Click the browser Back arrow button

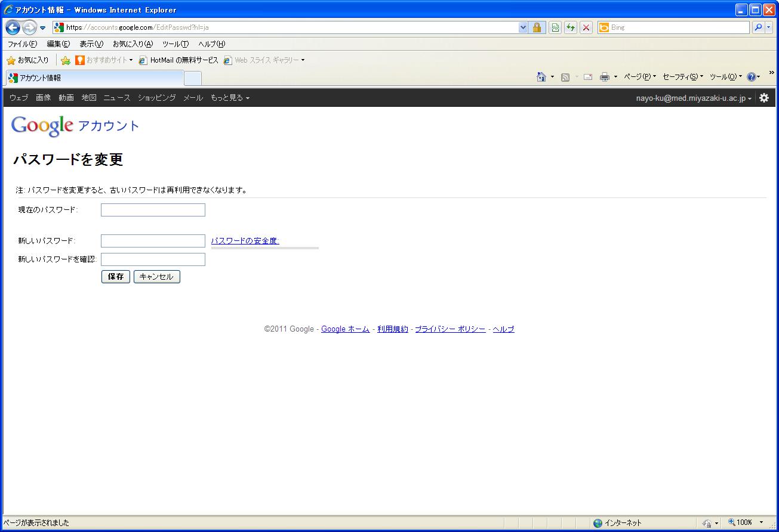pyautogui.click(x=13, y=27)
